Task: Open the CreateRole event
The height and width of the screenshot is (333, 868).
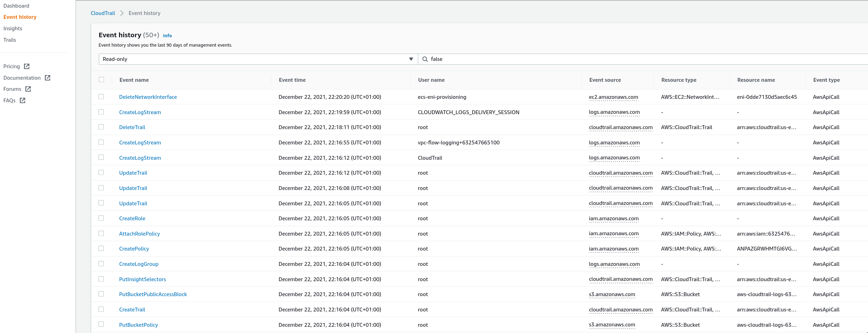Action: pyautogui.click(x=132, y=219)
